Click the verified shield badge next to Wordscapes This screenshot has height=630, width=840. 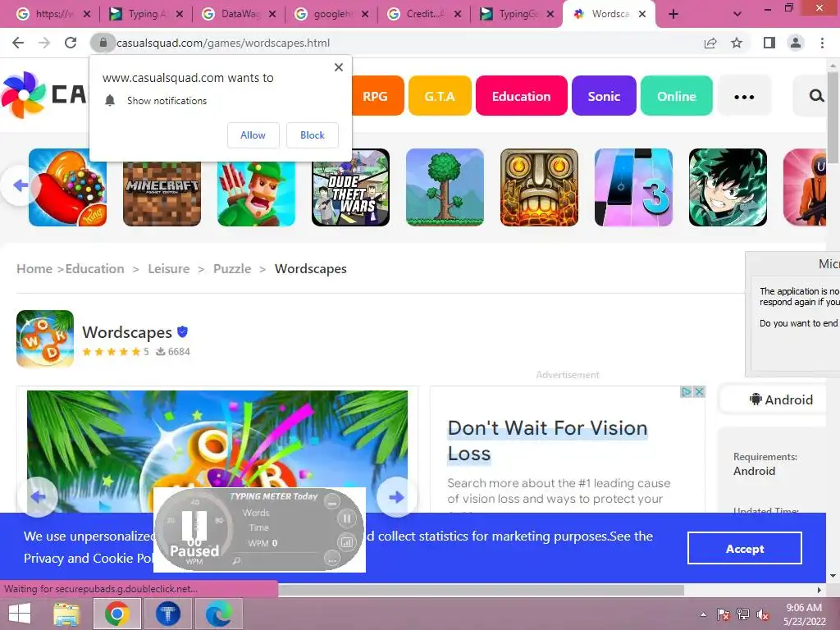182,331
